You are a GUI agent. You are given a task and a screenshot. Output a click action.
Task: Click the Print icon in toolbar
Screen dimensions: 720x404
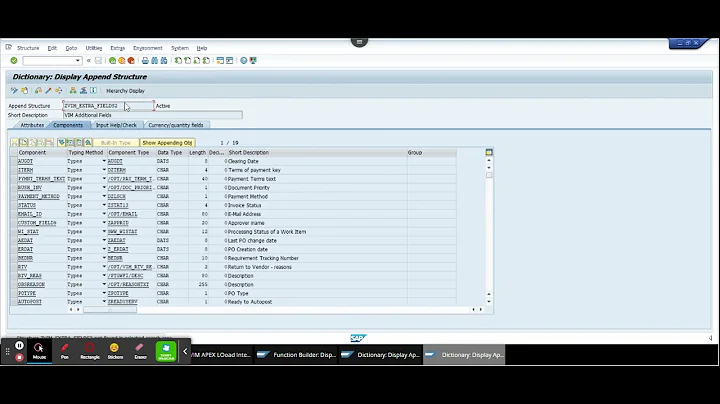click(x=145, y=61)
